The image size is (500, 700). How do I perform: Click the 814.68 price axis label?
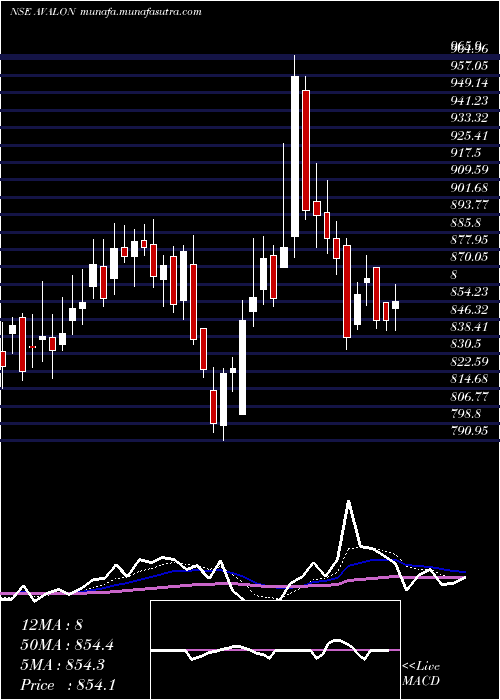[x=470, y=379]
